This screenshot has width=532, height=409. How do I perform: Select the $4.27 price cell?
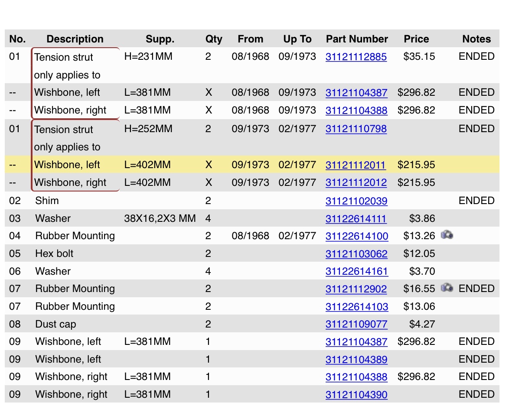422,324
